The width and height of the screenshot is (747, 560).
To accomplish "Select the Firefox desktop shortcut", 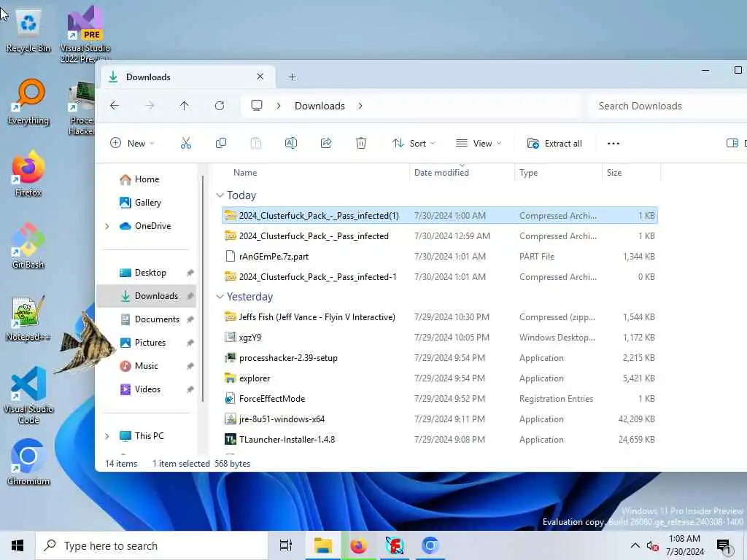I will point(28,174).
